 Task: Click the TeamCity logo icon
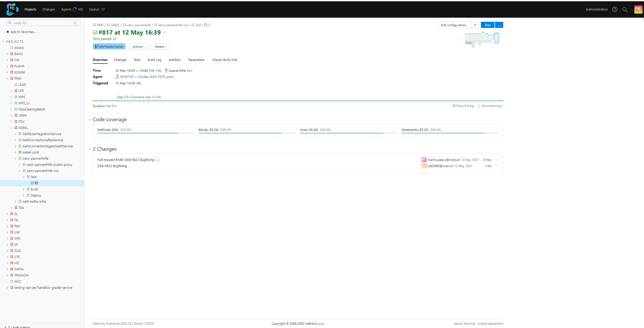[12, 9]
